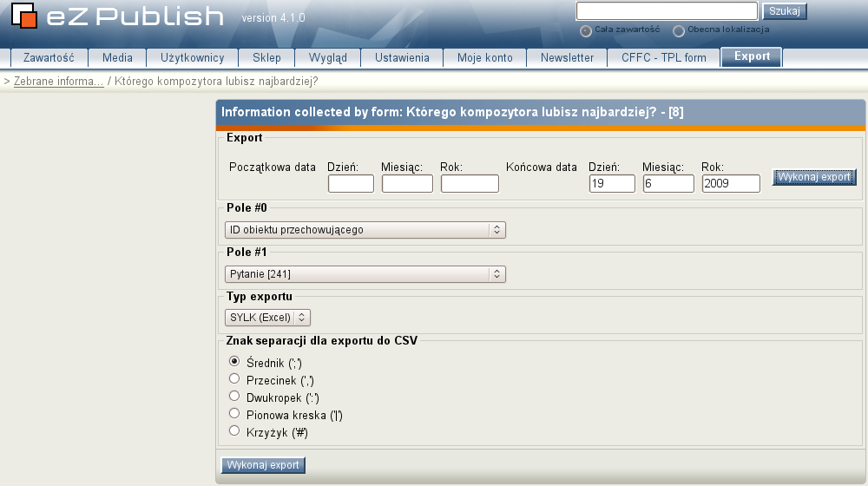The image size is (868, 486).
Task: Select the Krzyżyk (#) separator option
Action: point(233,430)
